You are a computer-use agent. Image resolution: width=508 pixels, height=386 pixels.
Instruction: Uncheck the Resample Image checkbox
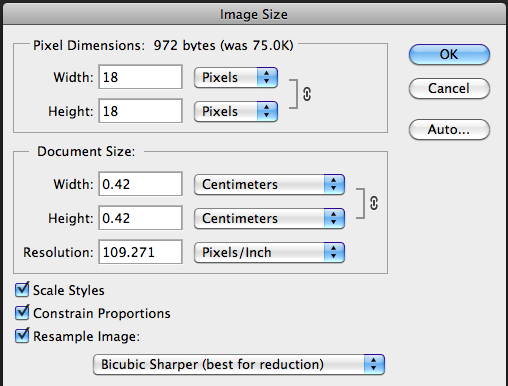[22, 335]
